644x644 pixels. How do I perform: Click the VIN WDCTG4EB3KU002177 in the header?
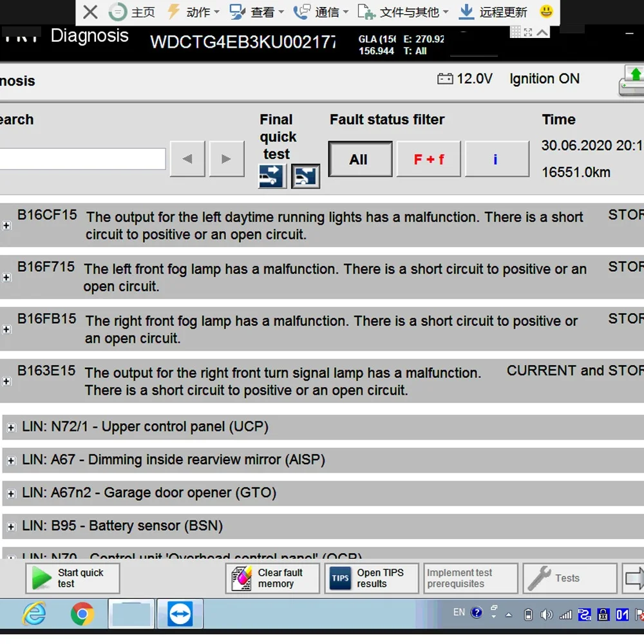point(243,42)
